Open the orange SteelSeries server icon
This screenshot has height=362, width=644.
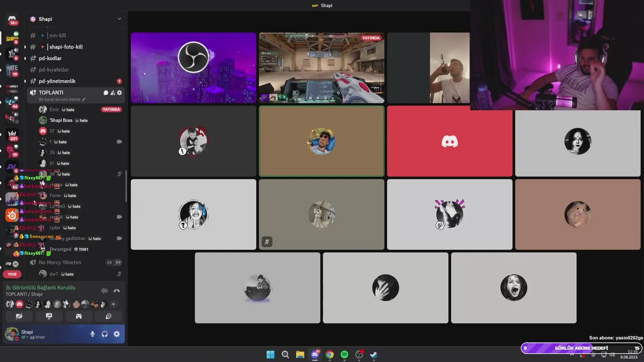[12, 215]
